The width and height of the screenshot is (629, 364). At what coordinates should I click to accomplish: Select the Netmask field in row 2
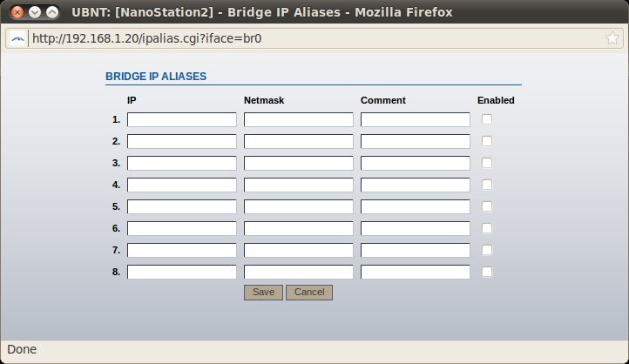click(x=298, y=141)
